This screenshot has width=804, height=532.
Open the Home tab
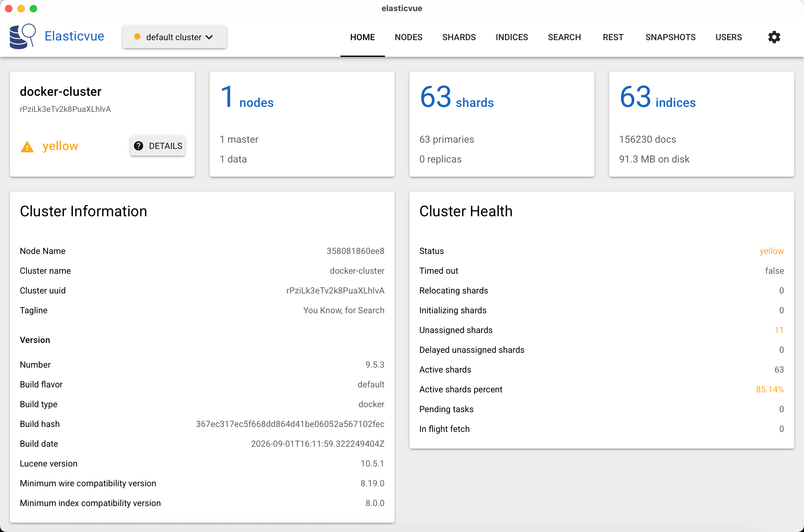(x=363, y=37)
